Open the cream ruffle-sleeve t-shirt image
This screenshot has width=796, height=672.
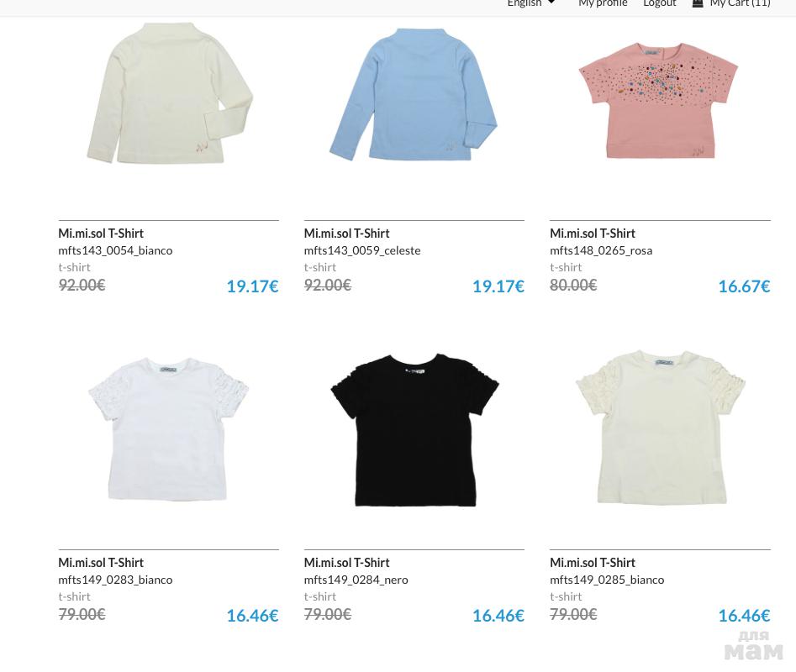pyautogui.click(x=661, y=428)
